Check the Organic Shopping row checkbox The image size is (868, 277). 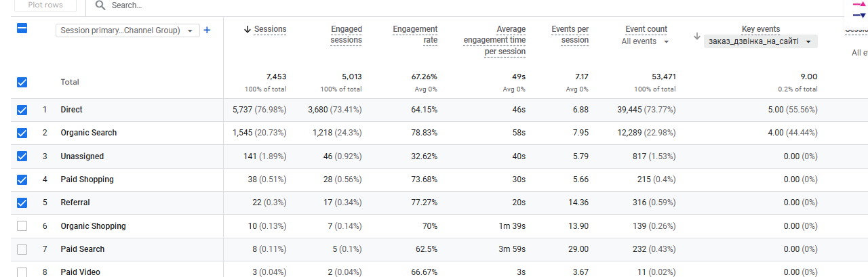(22, 226)
